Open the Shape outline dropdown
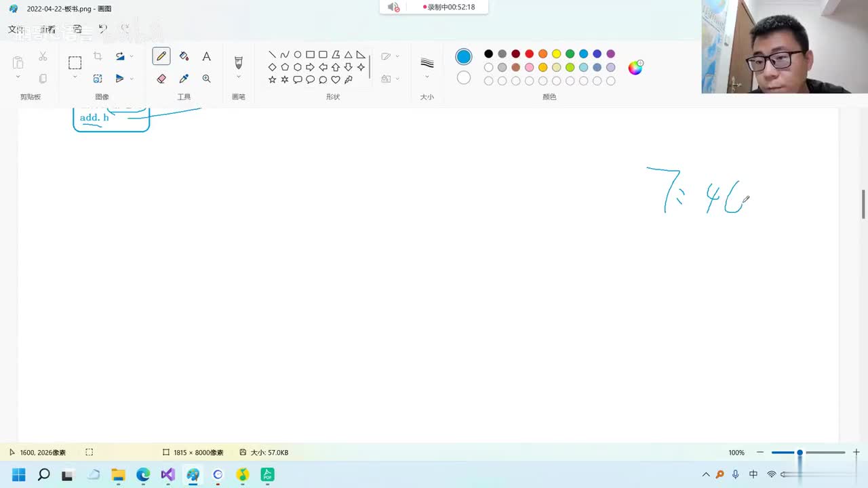 tap(397, 56)
